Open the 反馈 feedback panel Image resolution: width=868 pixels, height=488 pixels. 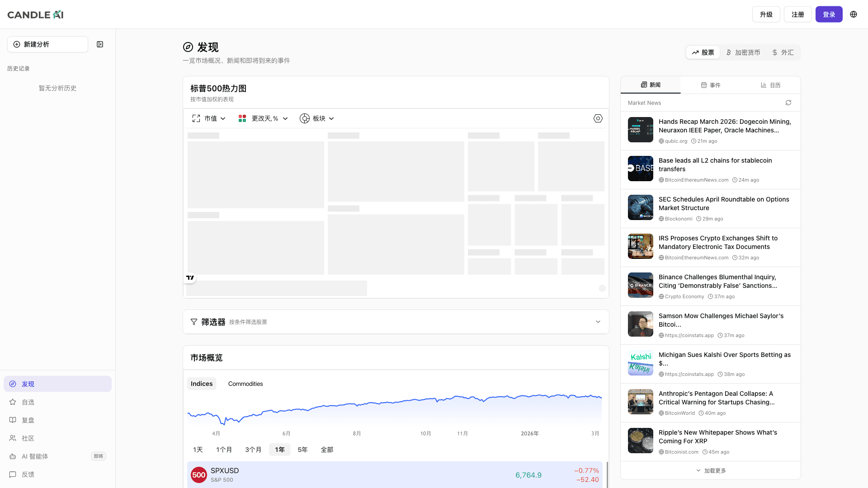coord(28,474)
